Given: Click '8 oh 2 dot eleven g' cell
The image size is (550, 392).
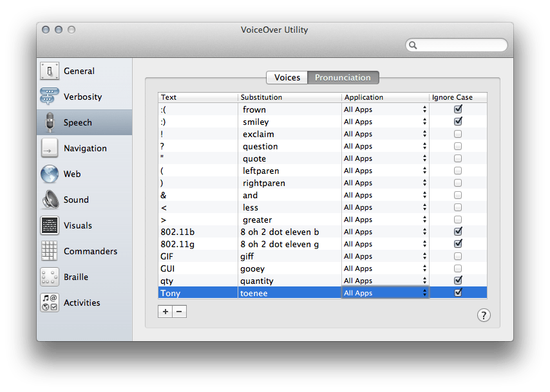Looking at the screenshot, I should 290,244.
